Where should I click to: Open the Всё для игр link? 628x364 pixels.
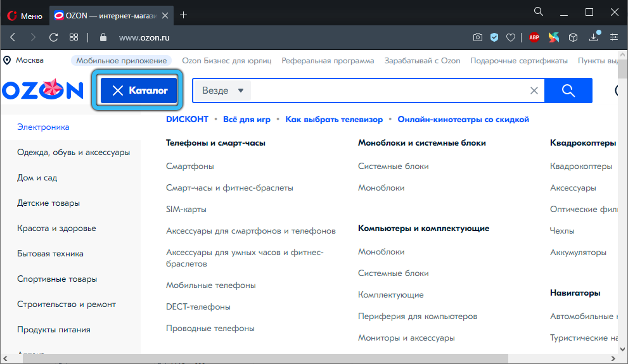coord(247,120)
